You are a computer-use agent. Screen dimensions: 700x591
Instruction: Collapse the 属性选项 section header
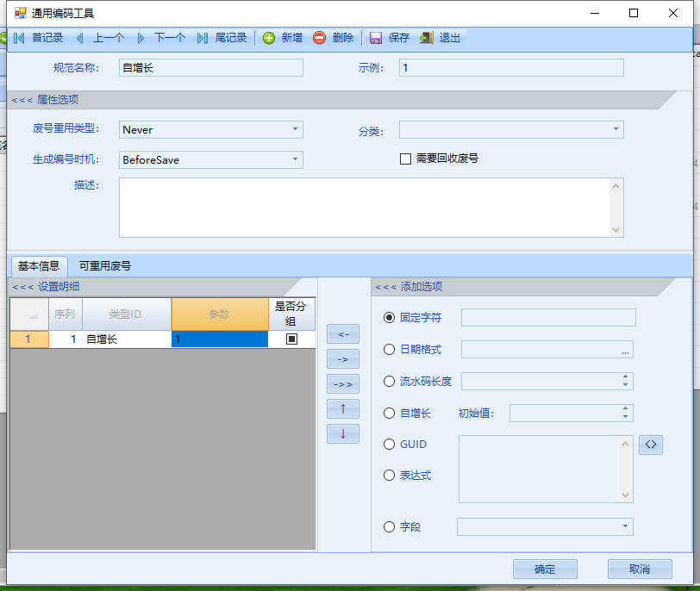pos(45,100)
